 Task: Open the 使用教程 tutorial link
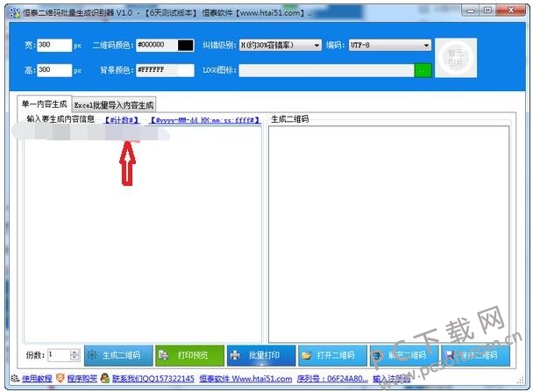coord(37,378)
